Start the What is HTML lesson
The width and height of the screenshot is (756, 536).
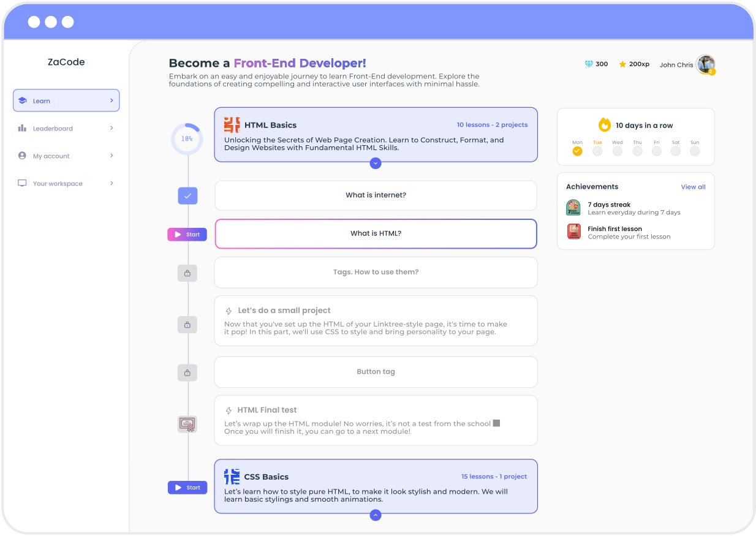(187, 234)
